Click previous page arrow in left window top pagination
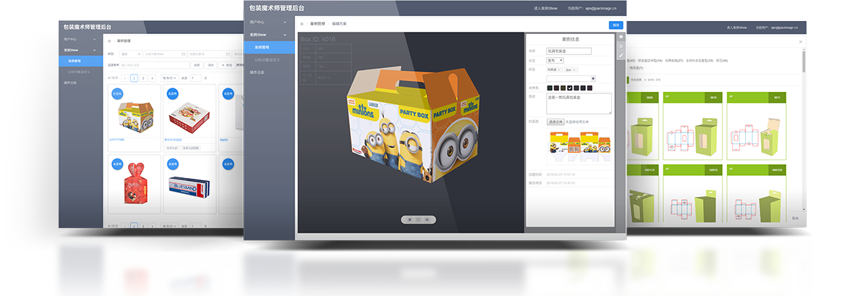Screen dimensions: 868x296 124,77
